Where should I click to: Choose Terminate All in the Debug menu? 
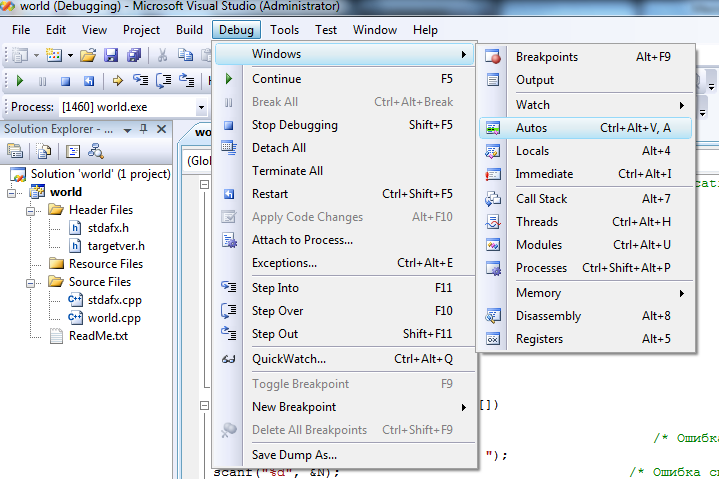(345, 171)
